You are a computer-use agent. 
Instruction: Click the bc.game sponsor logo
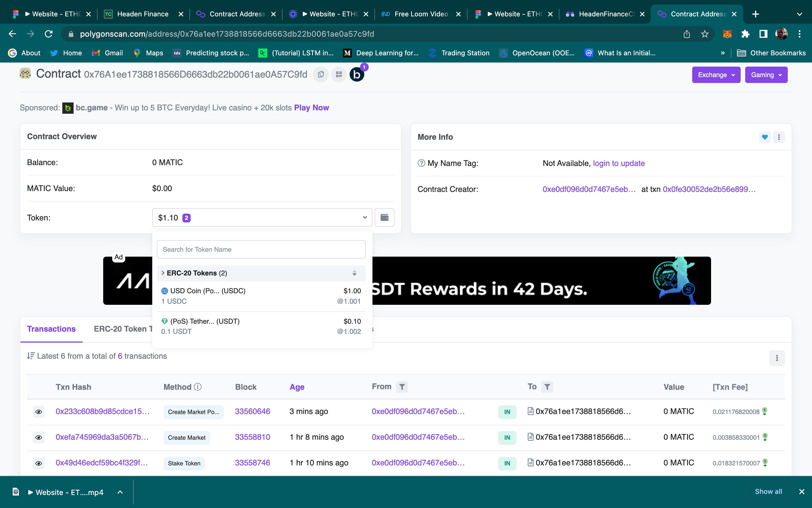(x=68, y=108)
